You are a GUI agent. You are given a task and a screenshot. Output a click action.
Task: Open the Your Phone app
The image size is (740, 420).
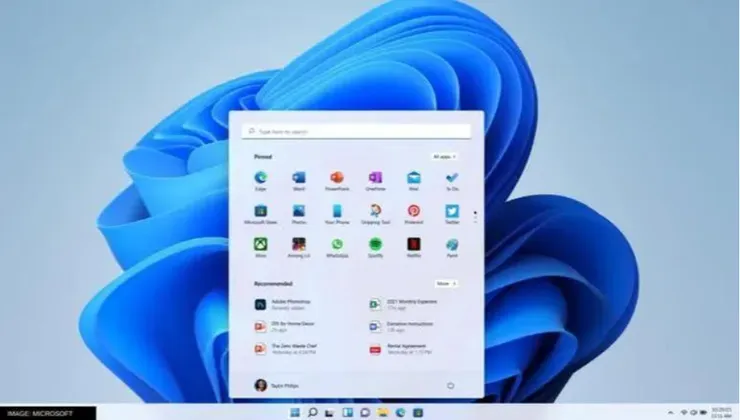[x=337, y=214]
